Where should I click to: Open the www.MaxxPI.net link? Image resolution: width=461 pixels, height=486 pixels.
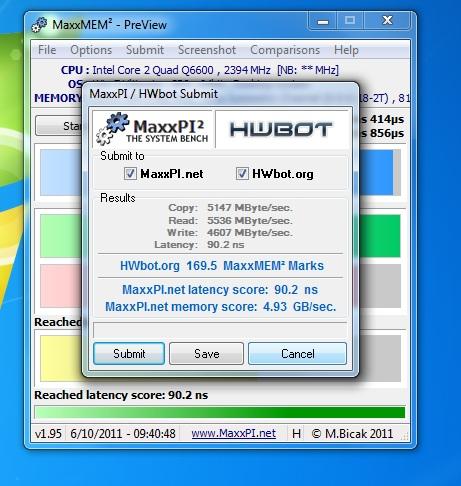[x=234, y=433]
